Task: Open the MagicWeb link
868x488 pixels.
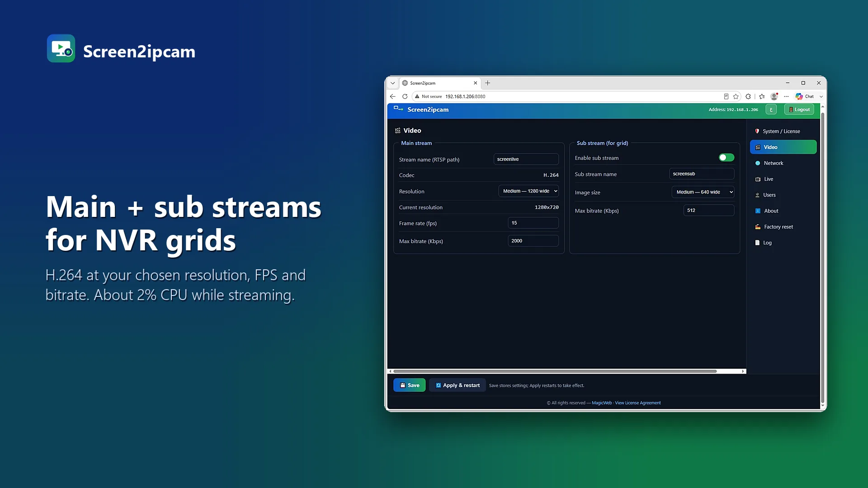Action: pos(601,403)
